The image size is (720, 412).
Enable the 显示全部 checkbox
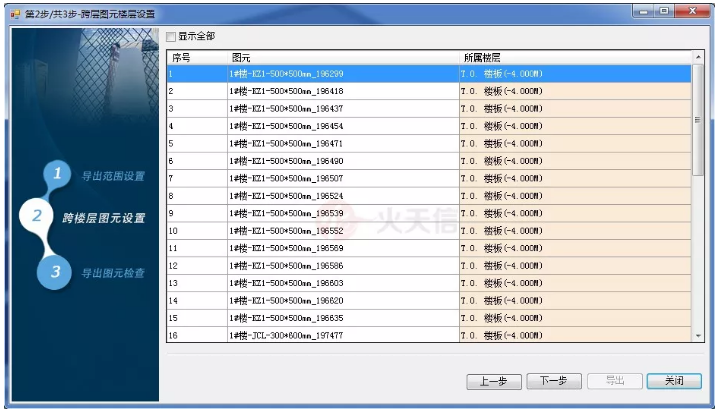tap(170, 37)
